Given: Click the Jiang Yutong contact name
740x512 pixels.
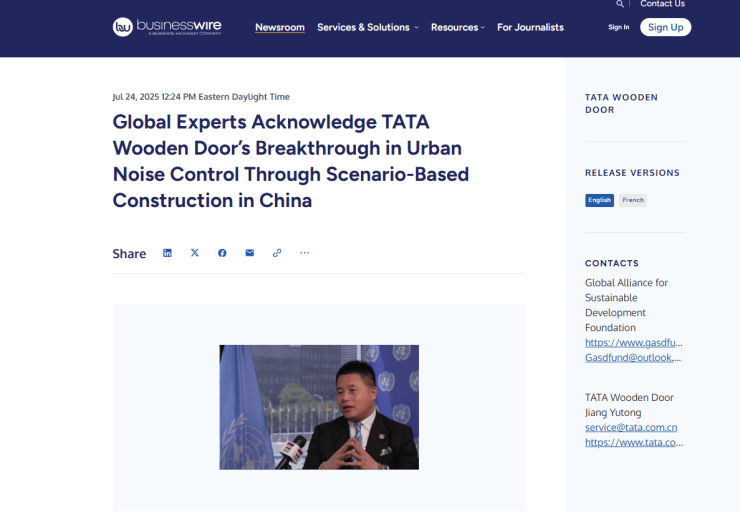Looking at the screenshot, I should point(613,412).
